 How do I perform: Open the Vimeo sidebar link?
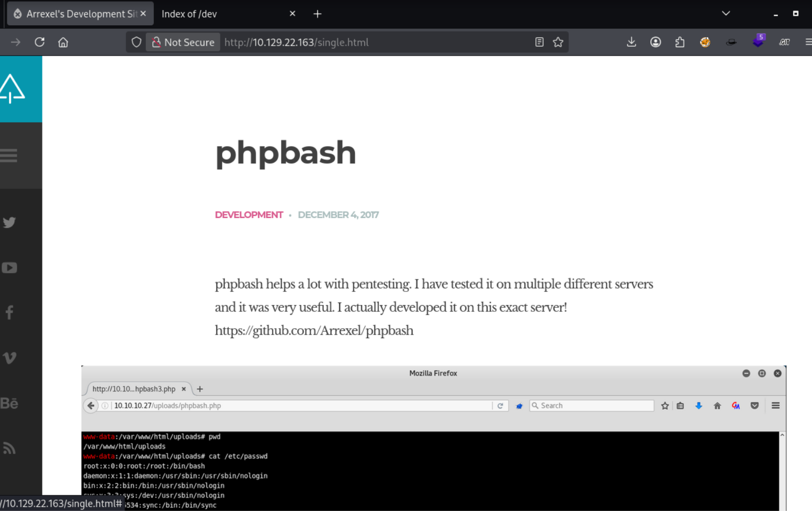[x=9, y=358]
